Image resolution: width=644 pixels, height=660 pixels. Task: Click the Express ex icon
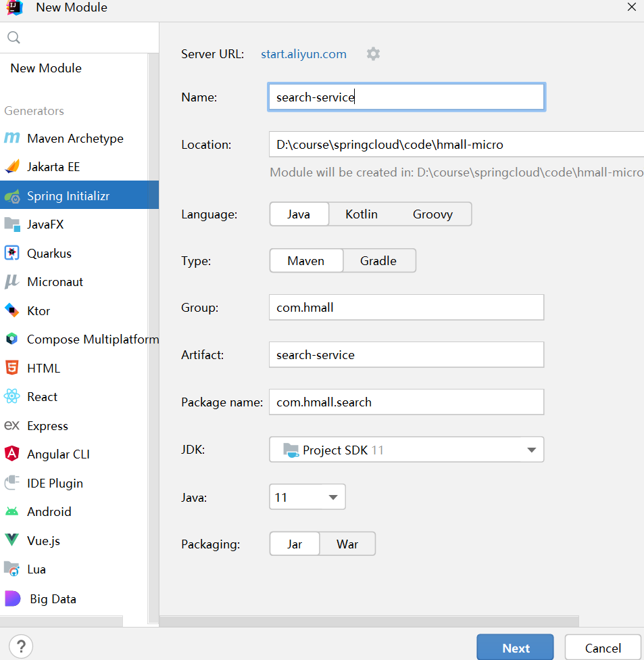coord(11,425)
